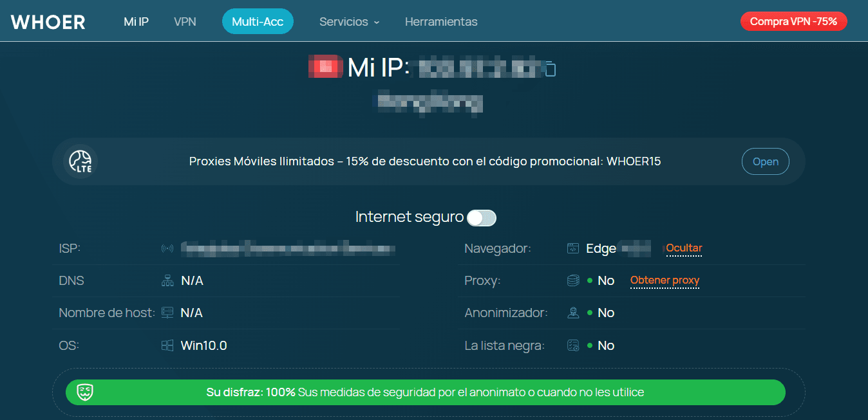Click the LTE mobile proxies icon
868x420 pixels.
pos(80,161)
